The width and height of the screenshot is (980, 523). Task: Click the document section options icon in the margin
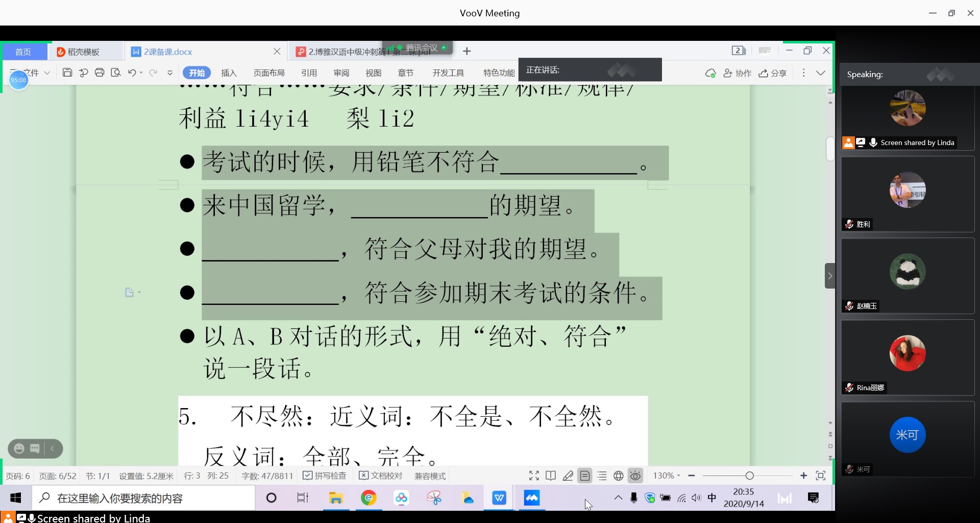130,292
